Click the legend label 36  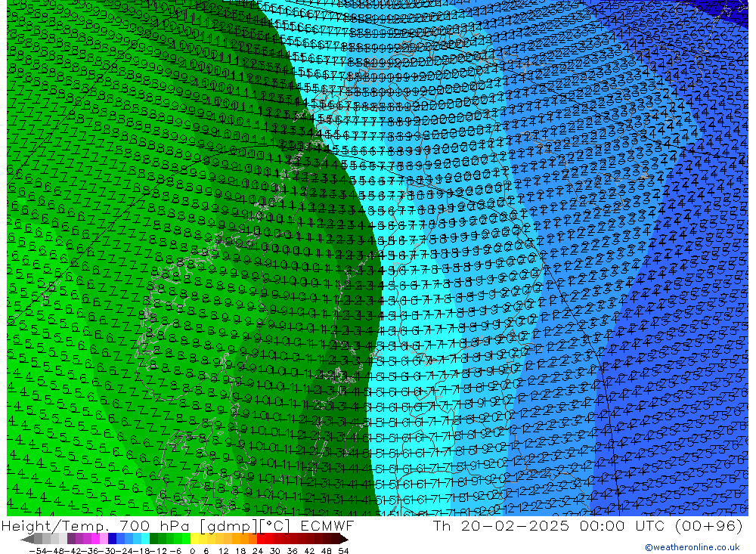pyautogui.click(x=292, y=551)
